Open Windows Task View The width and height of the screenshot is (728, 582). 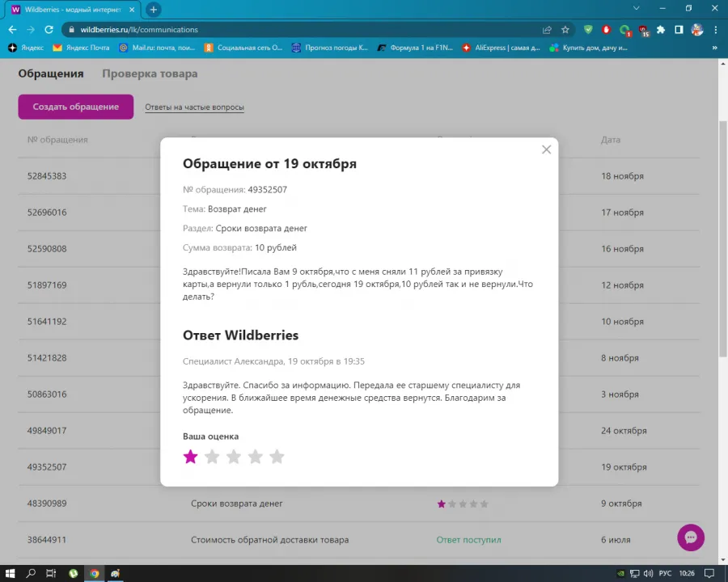pos(51,574)
